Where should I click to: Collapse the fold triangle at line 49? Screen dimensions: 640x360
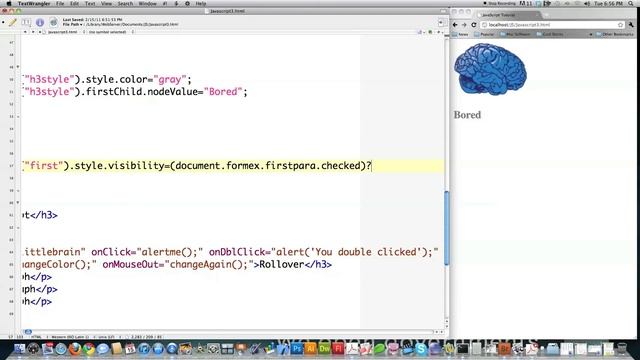(18, 67)
